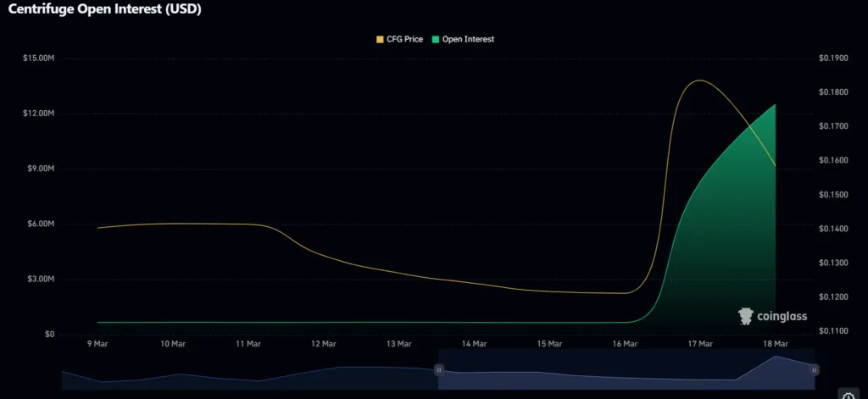Viewport: 868px width, 399px height.
Task: Click the $3.00M left axis label
Action: (41, 279)
